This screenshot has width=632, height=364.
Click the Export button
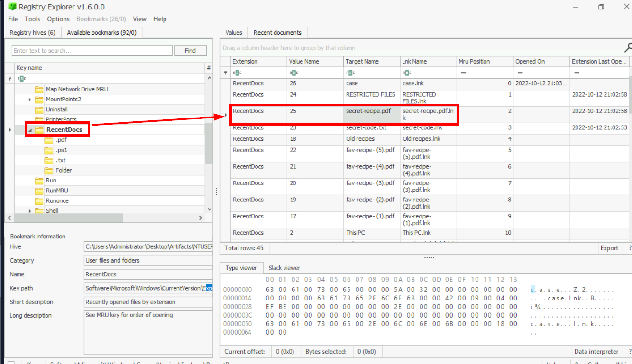pos(609,248)
